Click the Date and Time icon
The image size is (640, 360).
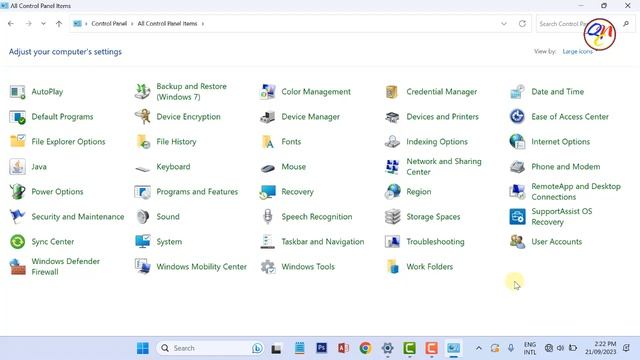(517, 92)
